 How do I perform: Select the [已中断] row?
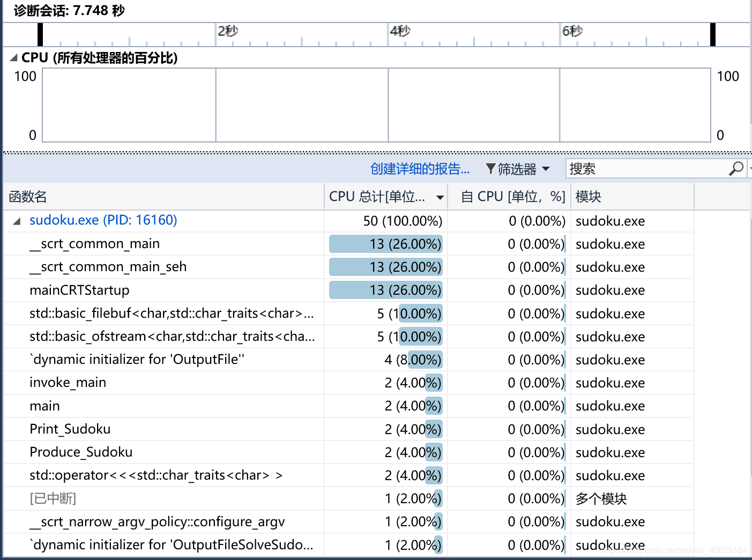348,498
